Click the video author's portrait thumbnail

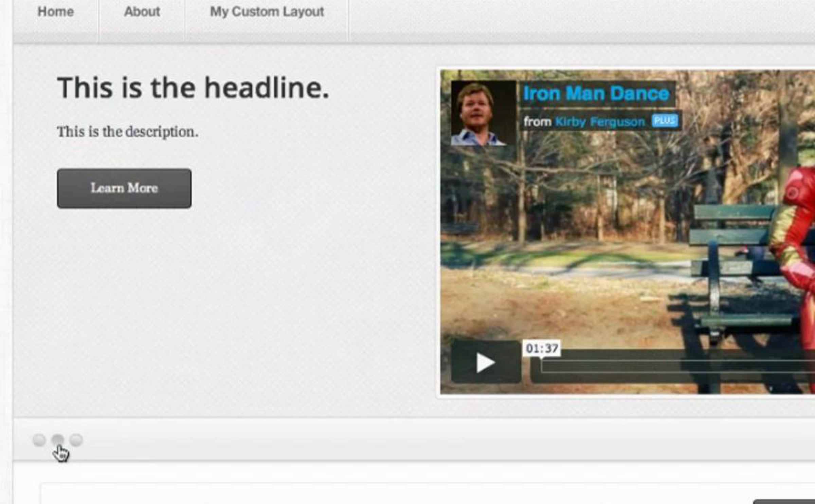point(483,113)
